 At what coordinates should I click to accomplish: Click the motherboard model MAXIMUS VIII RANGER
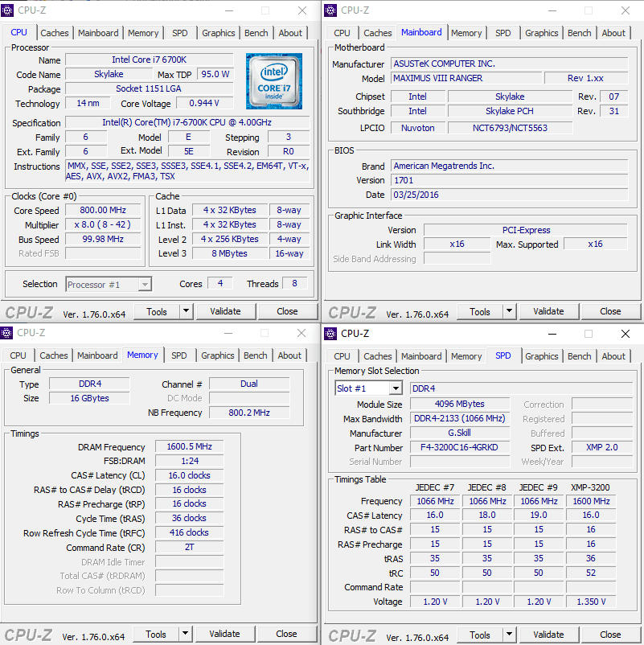tap(466, 78)
